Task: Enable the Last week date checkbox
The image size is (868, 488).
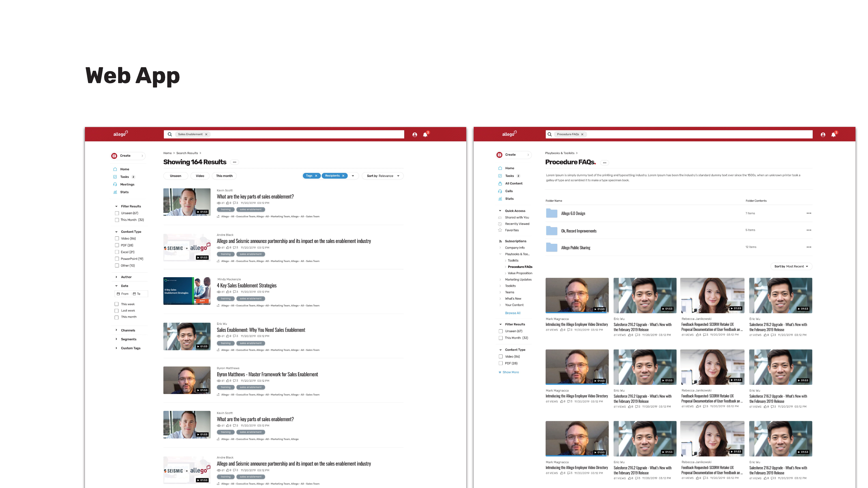Action: [x=117, y=311]
